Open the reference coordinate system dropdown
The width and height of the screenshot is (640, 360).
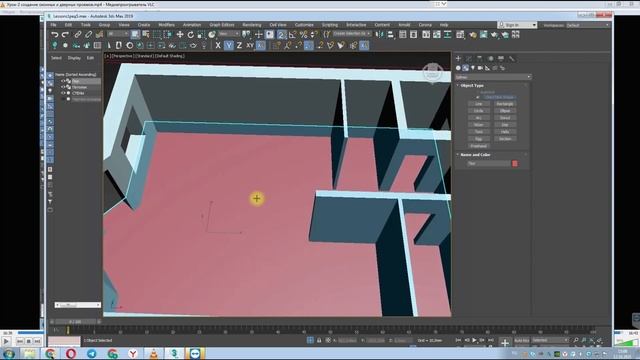tap(229, 34)
